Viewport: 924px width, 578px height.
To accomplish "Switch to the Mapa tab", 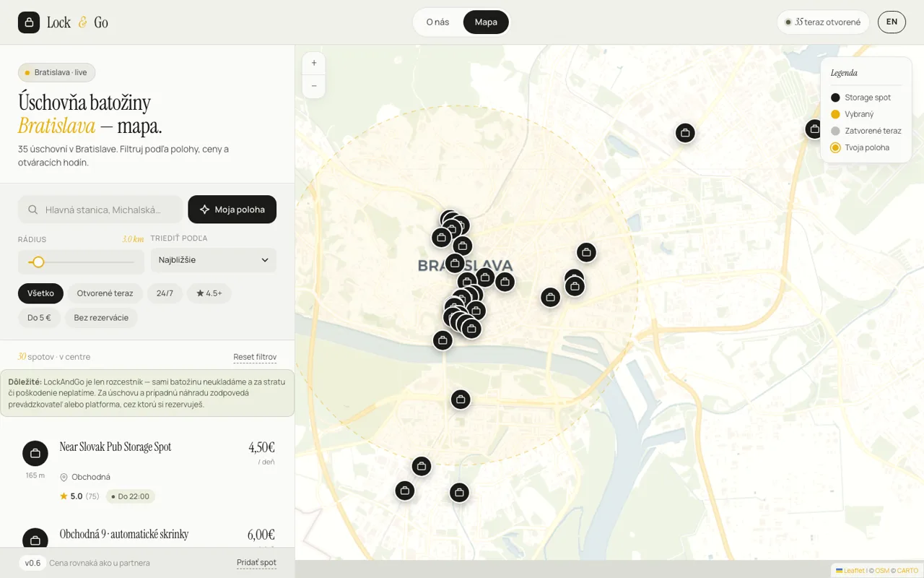I will click(486, 22).
